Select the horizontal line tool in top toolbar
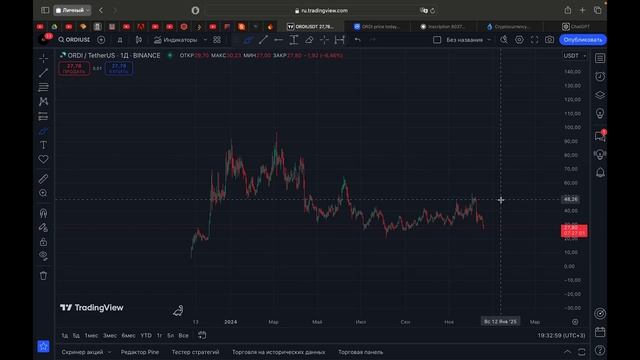This screenshot has width=640, height=360. (x=279, y=40)
